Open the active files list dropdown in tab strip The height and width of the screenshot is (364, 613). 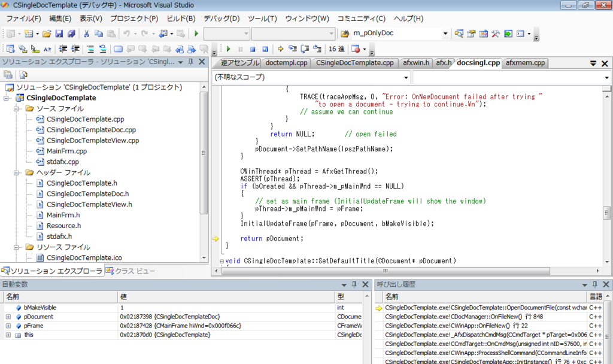593,63
